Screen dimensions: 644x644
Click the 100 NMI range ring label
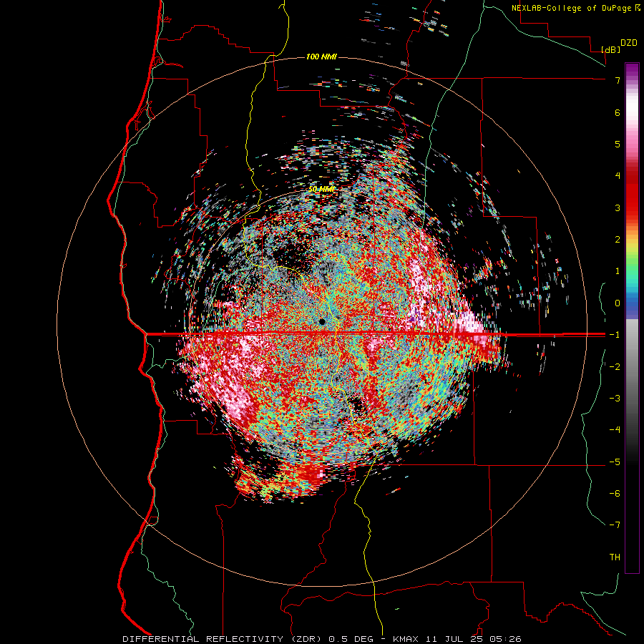click(321, 57)
